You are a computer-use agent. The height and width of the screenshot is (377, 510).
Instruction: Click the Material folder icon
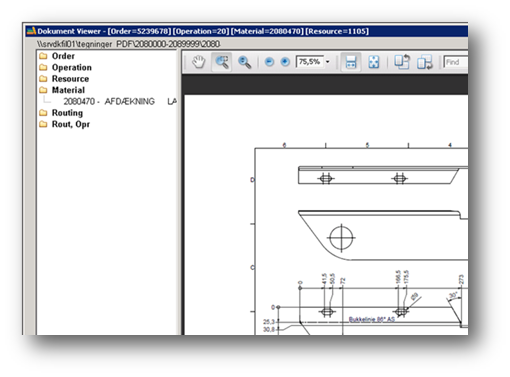[x=43, y=90]
